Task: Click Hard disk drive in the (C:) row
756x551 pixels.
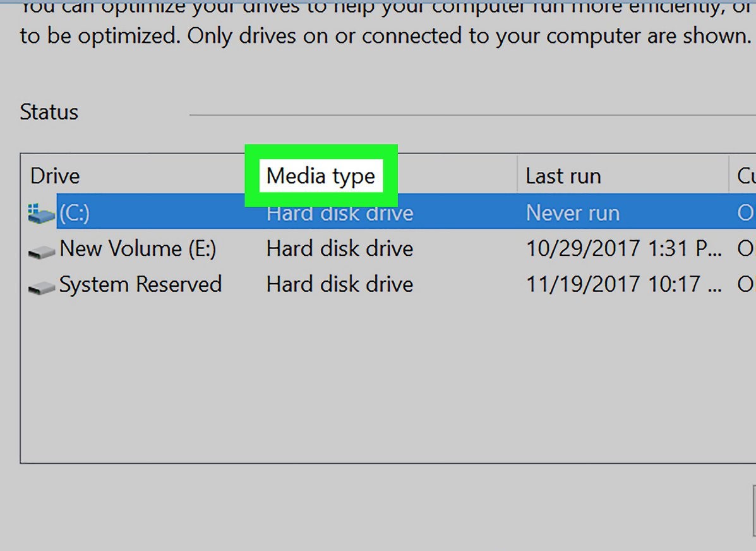Action: pos(339,214)
